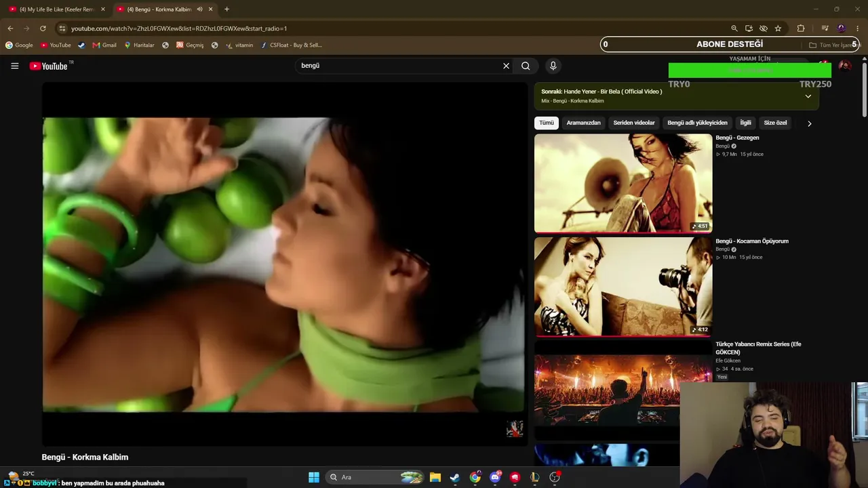Viewport: 868px width, 488px height.
Task: Open the vitamin bookmark
Action: tap(239, 45)
